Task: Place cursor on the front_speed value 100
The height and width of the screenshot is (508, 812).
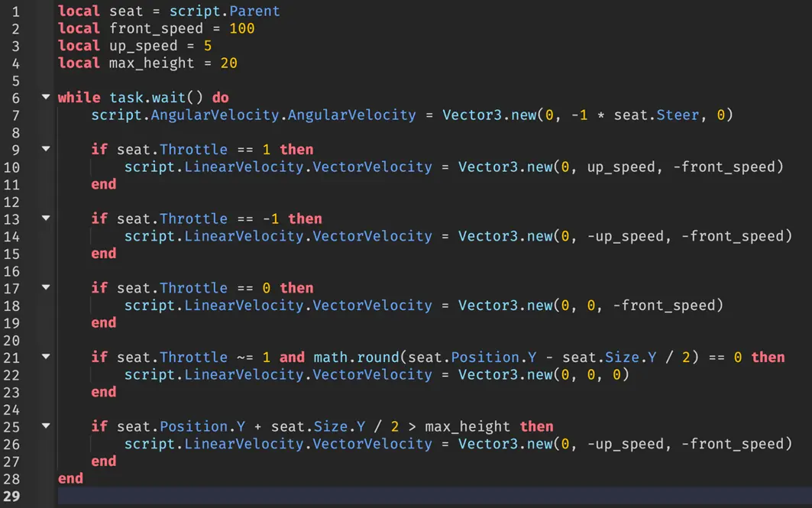Action: [242, 28]
